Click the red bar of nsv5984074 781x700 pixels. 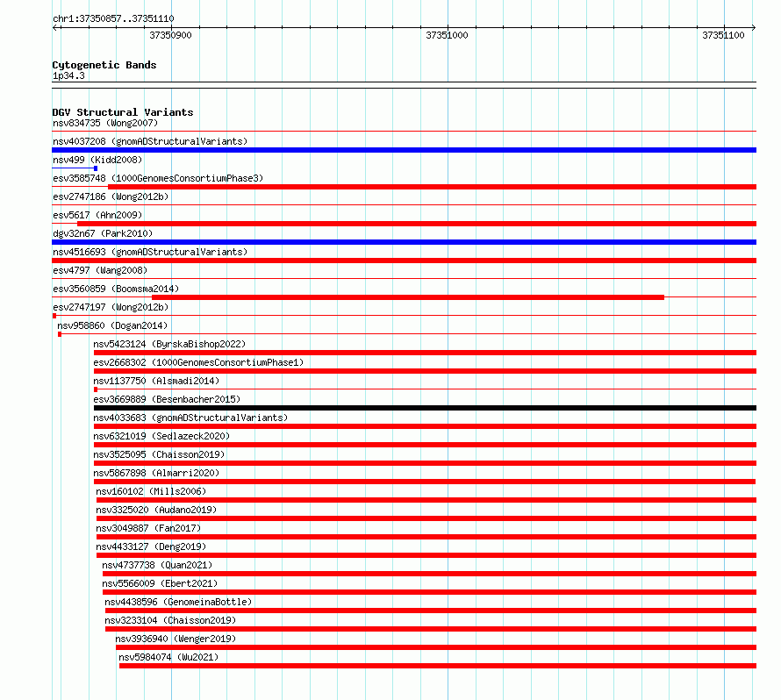click(438, 666)
